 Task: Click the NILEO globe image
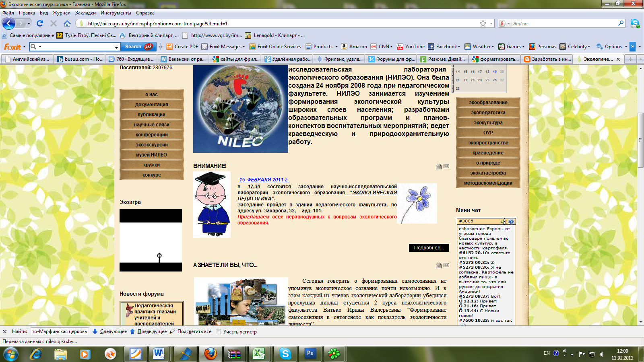coord(241,109)
